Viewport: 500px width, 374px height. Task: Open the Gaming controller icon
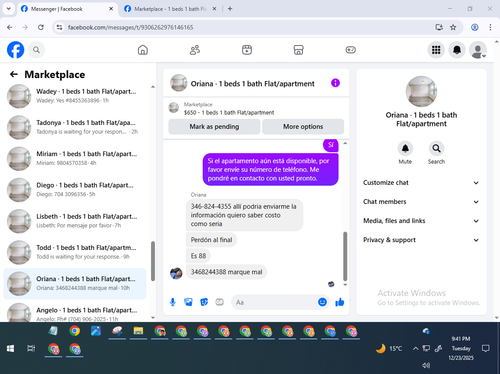point(350,50)
